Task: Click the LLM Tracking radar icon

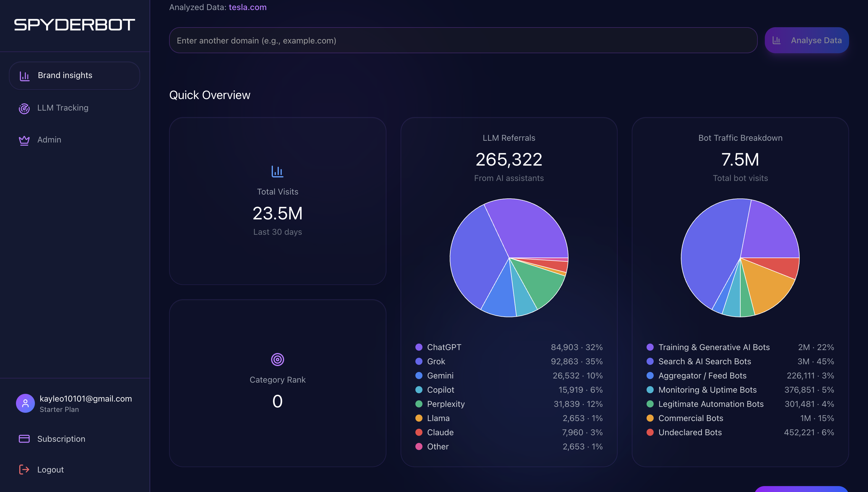Action: pyautogui.click(x=24, y=108)
